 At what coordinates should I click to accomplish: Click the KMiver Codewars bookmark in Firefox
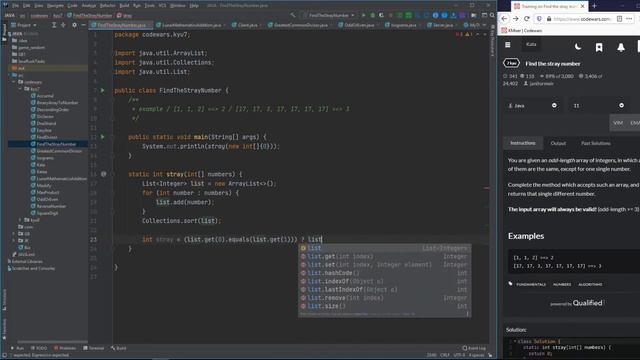point(522,31)
